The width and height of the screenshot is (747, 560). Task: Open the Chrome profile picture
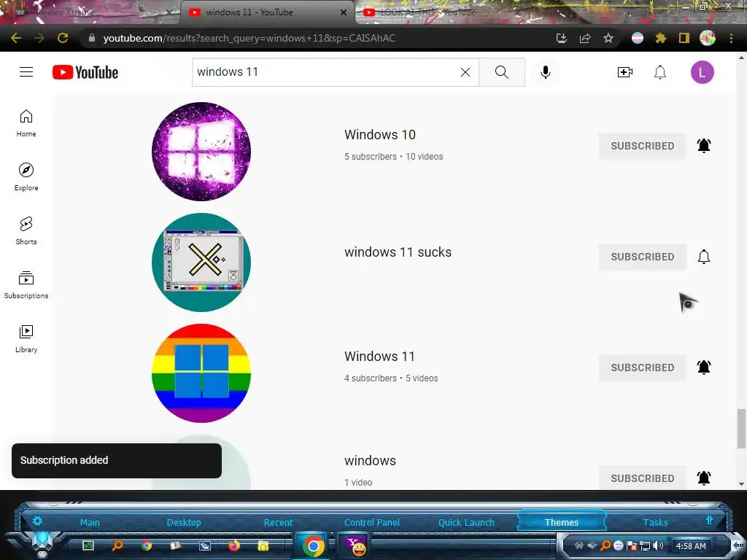coord(708,38)
